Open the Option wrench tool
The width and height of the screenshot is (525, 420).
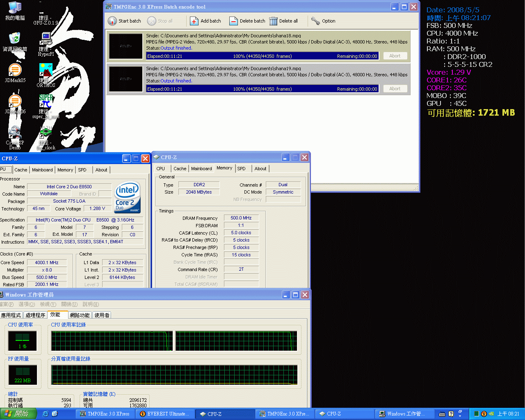pos(323,21)
